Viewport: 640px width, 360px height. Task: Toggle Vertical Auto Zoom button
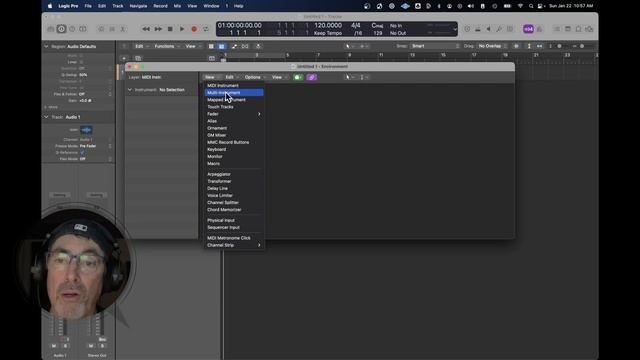click(x=529, y=46)
